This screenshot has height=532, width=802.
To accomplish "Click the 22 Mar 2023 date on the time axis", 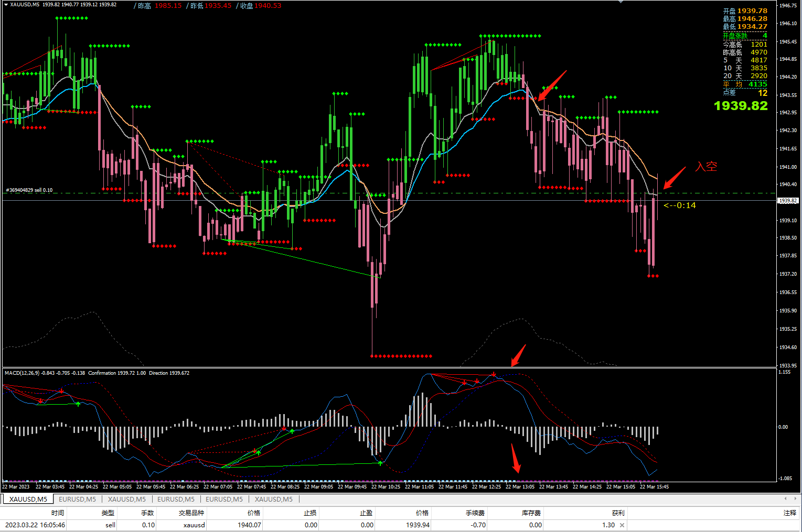I will (16, 487).
